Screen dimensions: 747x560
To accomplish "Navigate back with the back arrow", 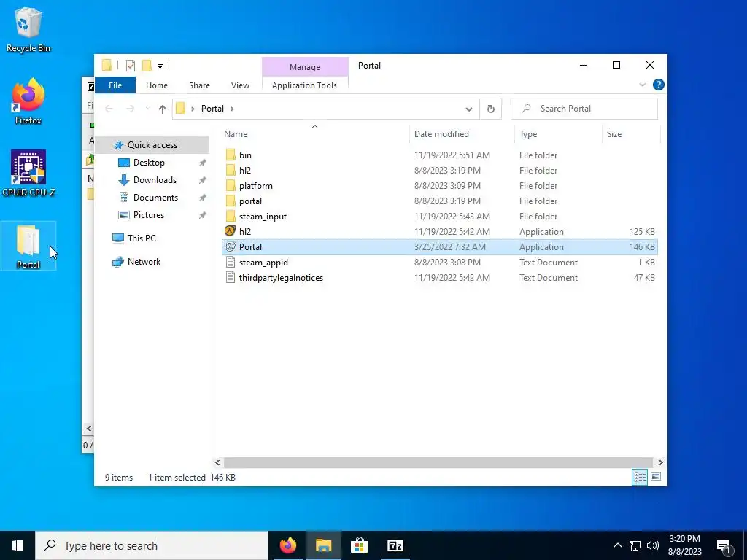I will tap(109, 109).
